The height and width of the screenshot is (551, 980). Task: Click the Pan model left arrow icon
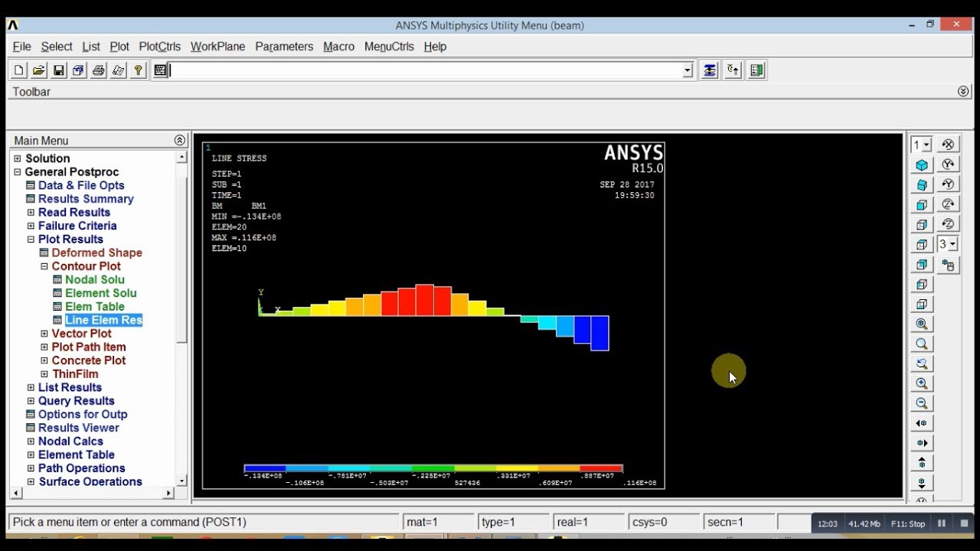(x=922, y=423)
